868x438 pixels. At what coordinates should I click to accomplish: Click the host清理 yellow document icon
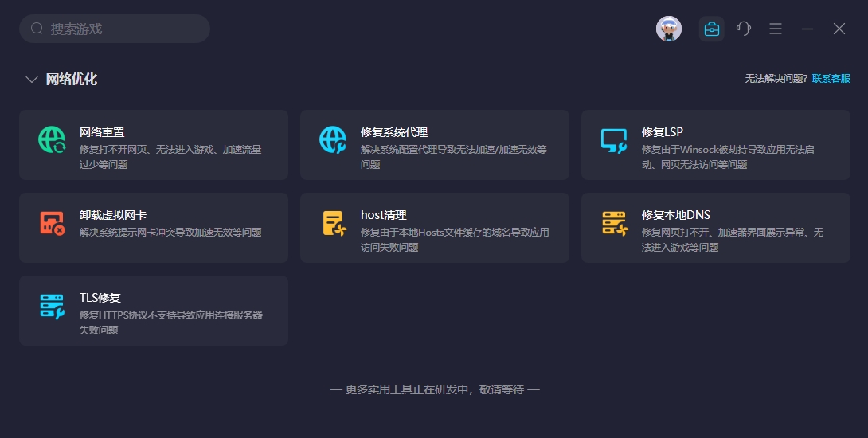(333, 223)
